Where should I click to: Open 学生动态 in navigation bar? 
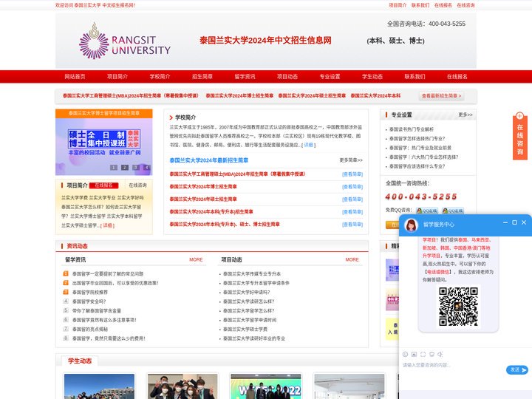pos(372,77)
